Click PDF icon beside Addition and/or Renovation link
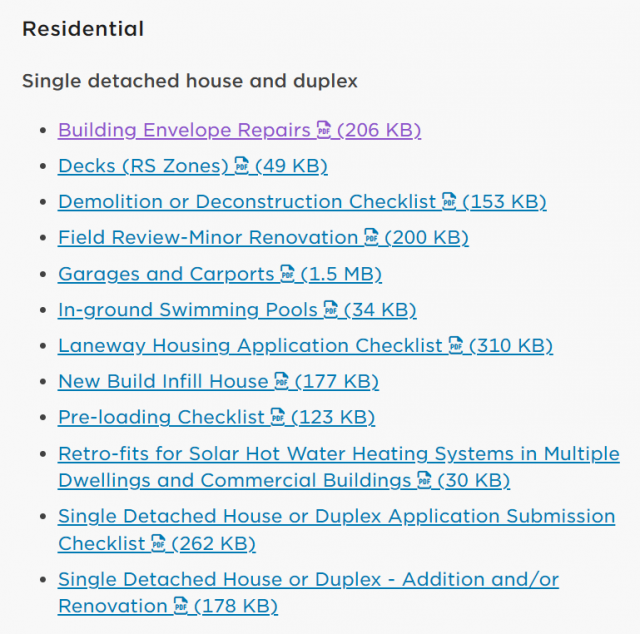The image size is (640, 634). coord(181,606)
